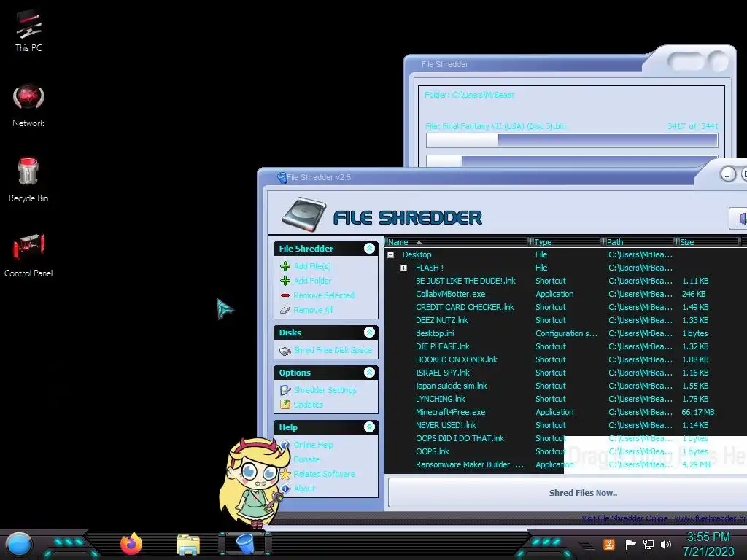This screenshot has height=560, width=747.
Task: Select DEEZ NUTZ.lnk row
Action: tap(566, 321)
